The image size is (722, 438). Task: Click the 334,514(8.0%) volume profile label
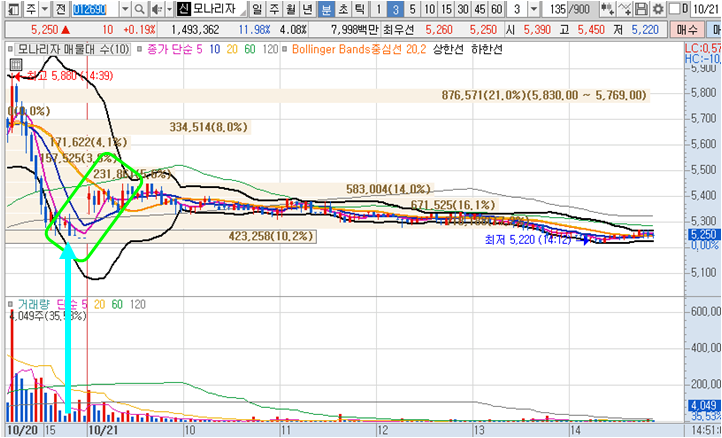[x=209, y=127]
